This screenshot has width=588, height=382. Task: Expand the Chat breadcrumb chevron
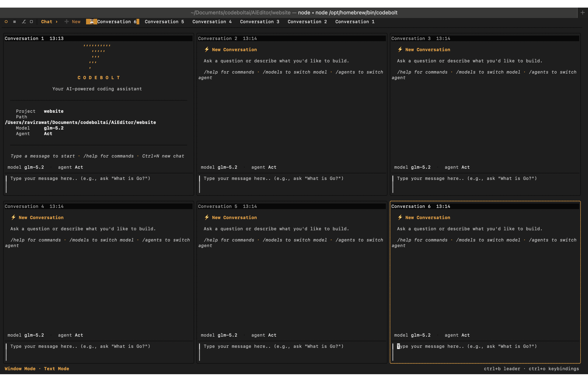point(57,22)
